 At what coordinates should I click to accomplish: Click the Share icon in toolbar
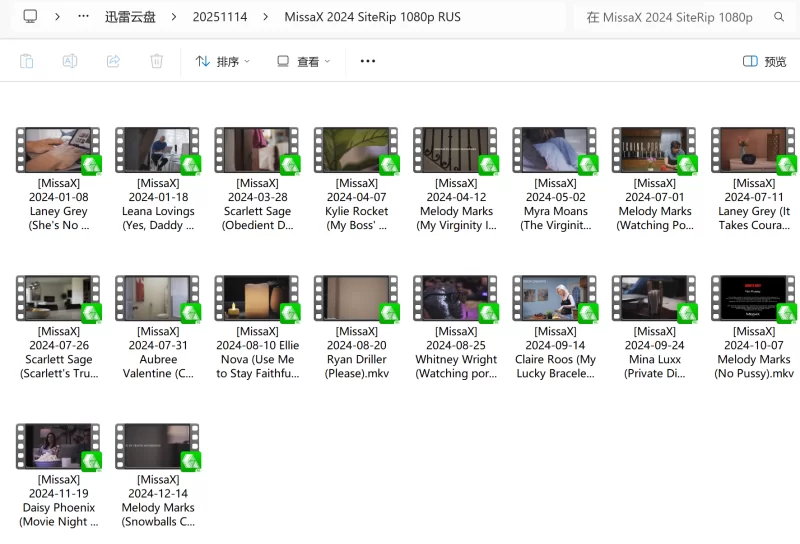[113, 61]
